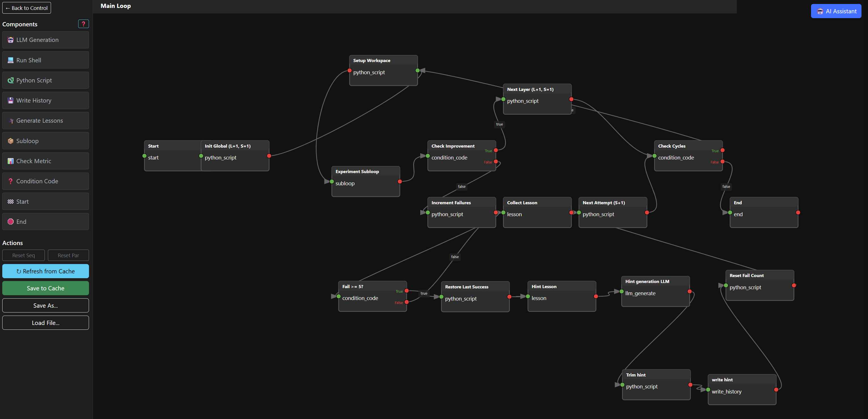
Task: Click Save to Cache
Action: 46,288
